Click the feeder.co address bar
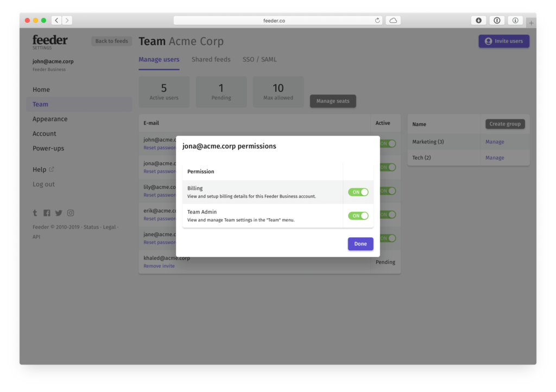556x392 pixels. (277, 21)
